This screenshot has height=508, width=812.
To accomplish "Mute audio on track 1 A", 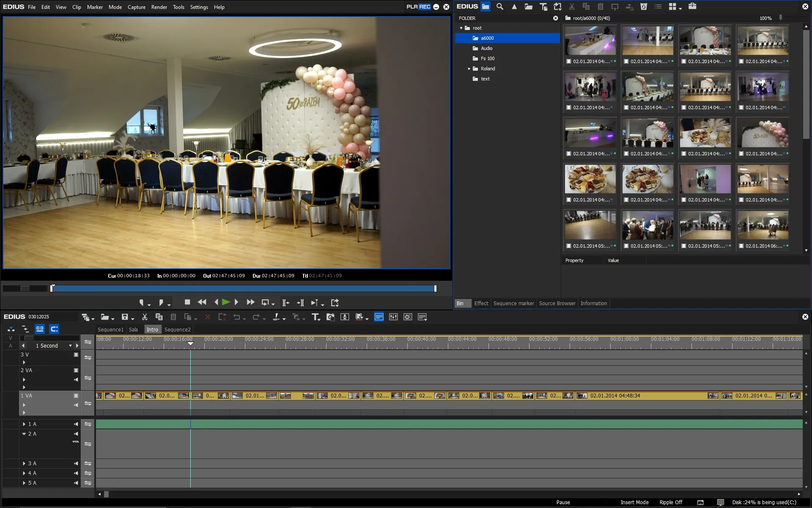I will 76,424.
